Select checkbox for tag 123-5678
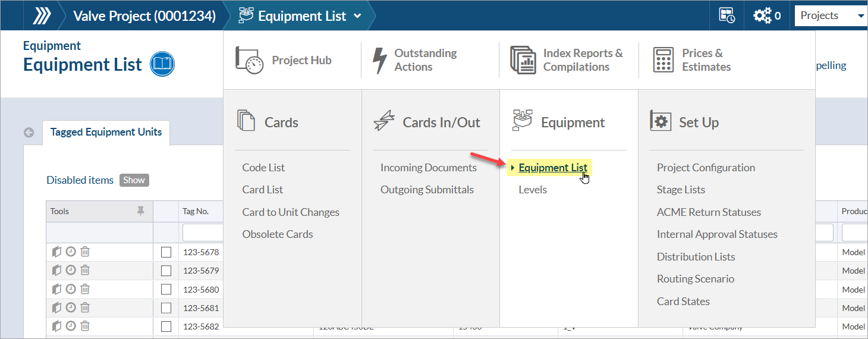The image size is (868, 339). click(166, 252)
